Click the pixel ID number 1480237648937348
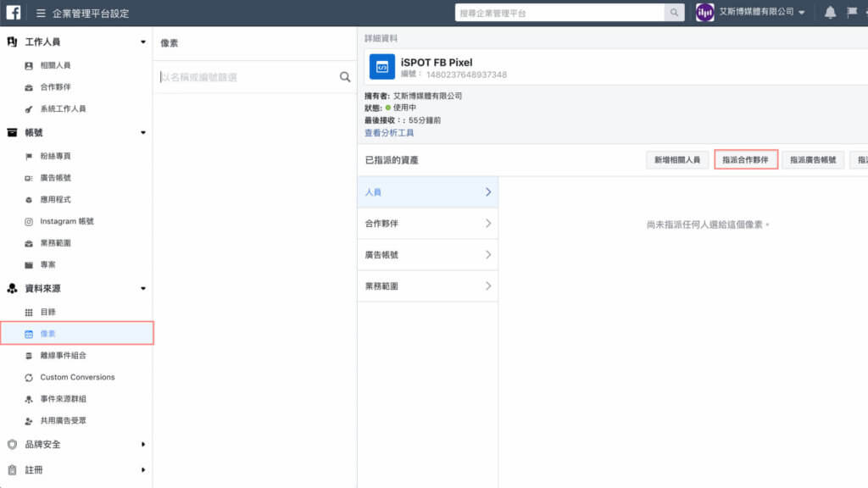 point(466,75)
